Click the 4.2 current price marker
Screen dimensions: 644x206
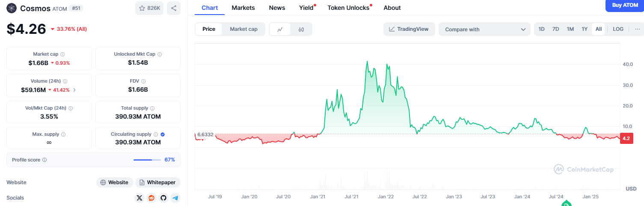(x=626, y=138)
